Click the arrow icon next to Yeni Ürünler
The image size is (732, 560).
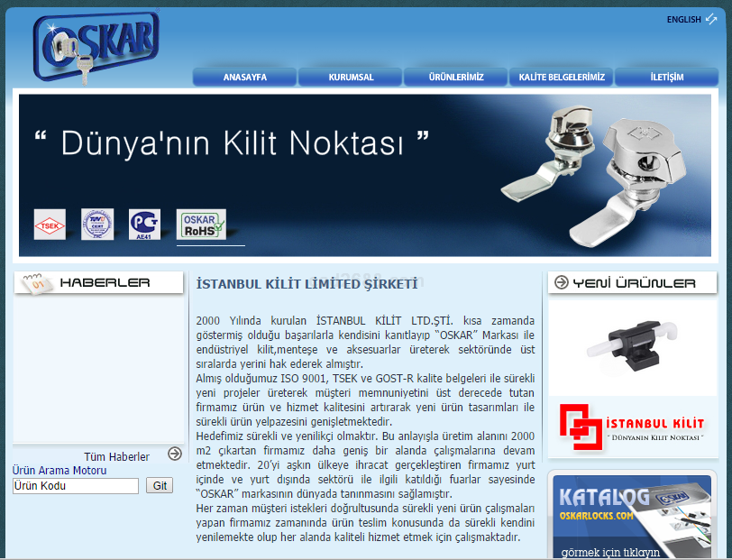tap(562, 283)
